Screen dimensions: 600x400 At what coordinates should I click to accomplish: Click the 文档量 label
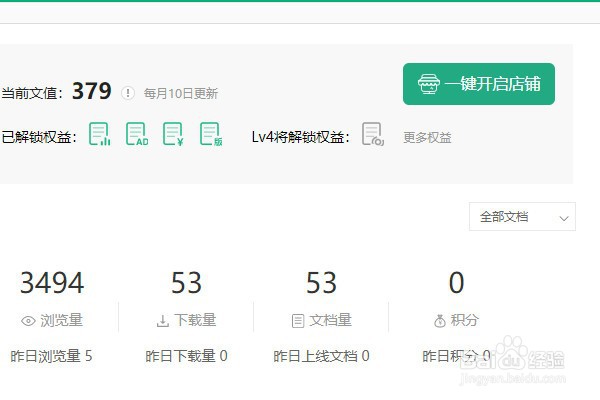point(330,320)
